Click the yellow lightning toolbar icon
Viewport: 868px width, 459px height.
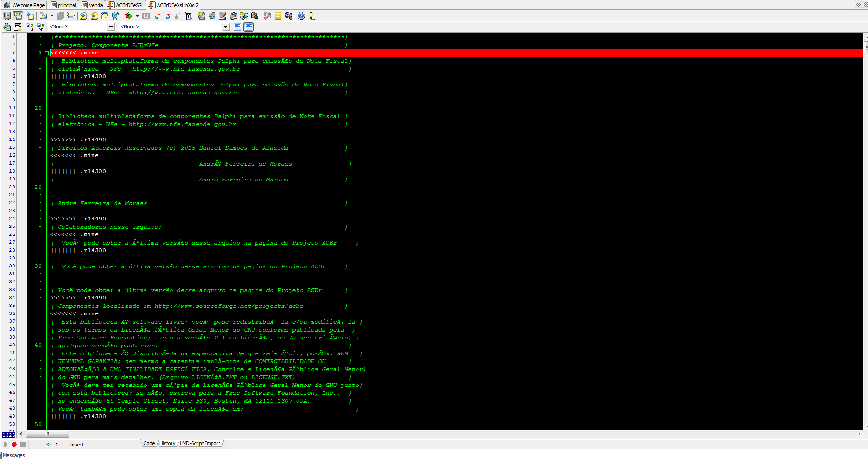[x=201, y=16]
